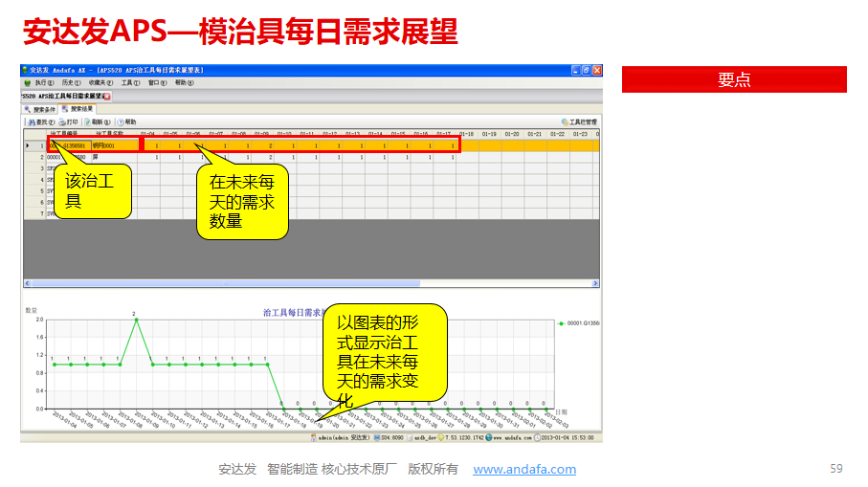Click the chart title 治工具每日需求
868x487 pixels.
(x=292, y=313)
